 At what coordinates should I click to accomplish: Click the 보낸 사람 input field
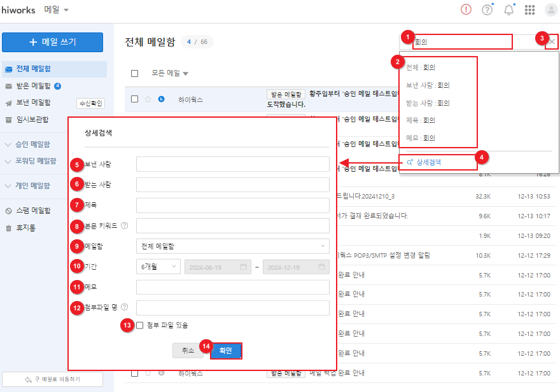(232, 164)
